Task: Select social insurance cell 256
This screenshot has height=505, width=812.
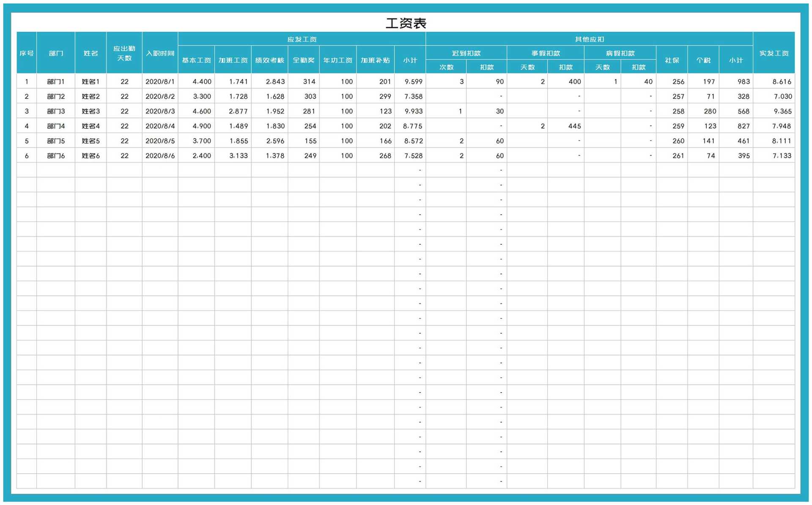Action: coord(672,81)
